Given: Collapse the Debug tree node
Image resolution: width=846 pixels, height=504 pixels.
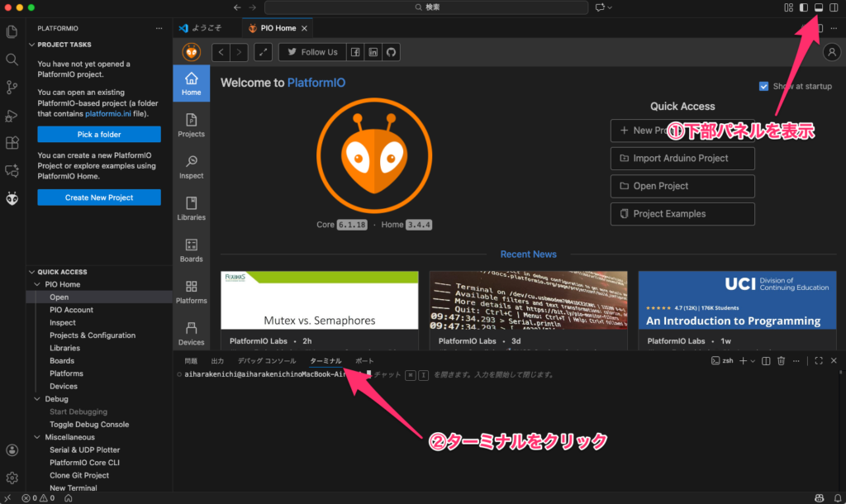Looking at the screenshot, I should point(37,399).
